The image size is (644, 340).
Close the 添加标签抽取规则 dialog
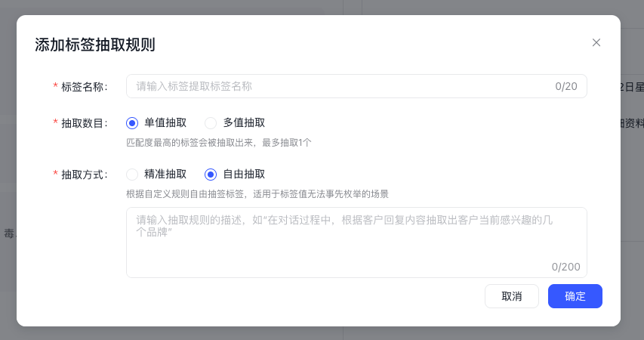[596, 42]
